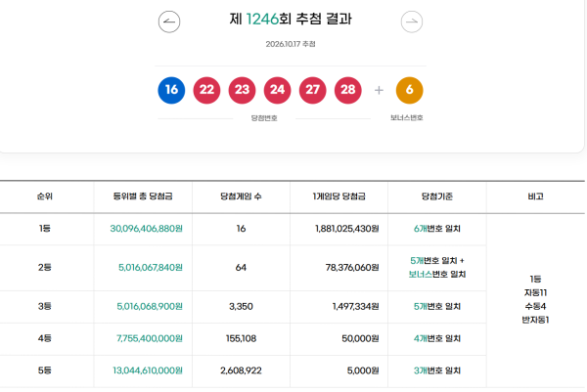This screenshot has height=392, width=587.
Task: Click total prize 30,096,406,880원
Action: [x=146, y=229]
